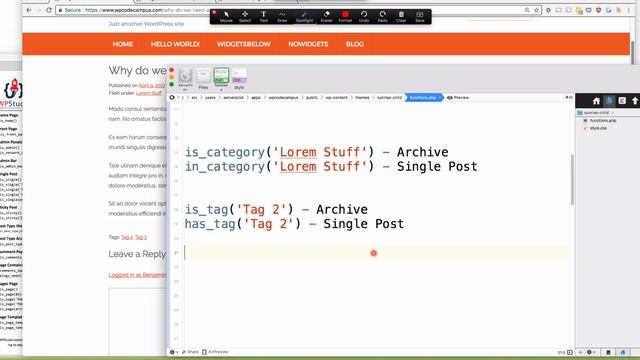640x360 pixels.
Task: Go back with browser back arrow
Action: (x=29, y=10)
